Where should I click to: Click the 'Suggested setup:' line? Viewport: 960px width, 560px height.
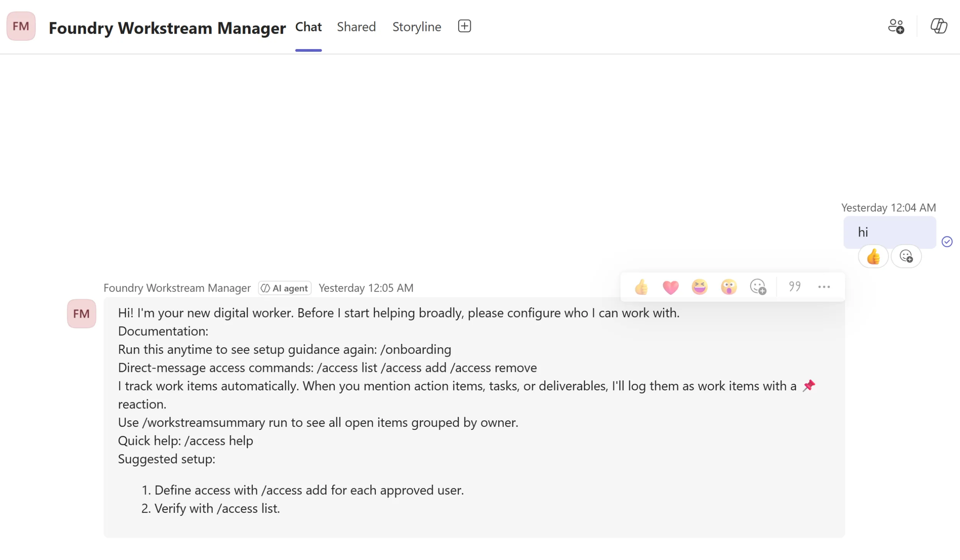[167, 459]
